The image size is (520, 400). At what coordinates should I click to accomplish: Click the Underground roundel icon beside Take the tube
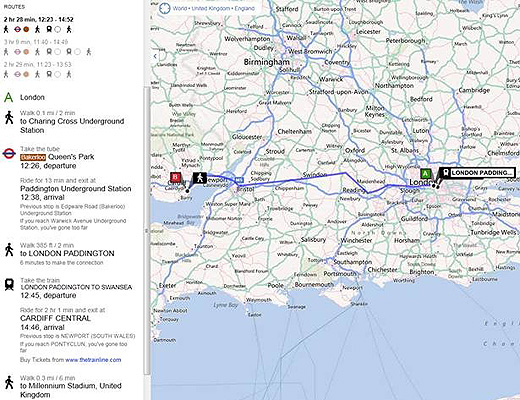click(x=9, y=154)
